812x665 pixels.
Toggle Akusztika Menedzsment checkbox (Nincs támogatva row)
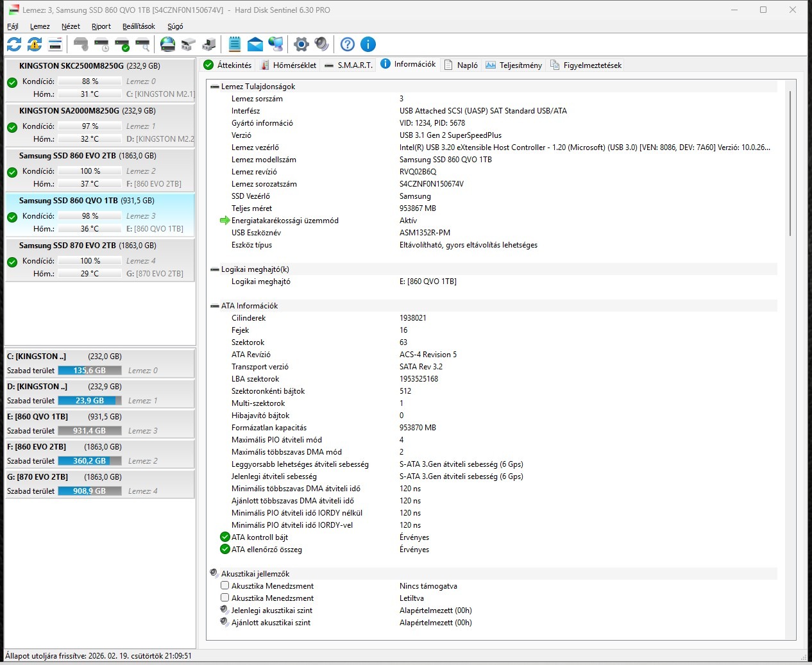tap(224, 585)
